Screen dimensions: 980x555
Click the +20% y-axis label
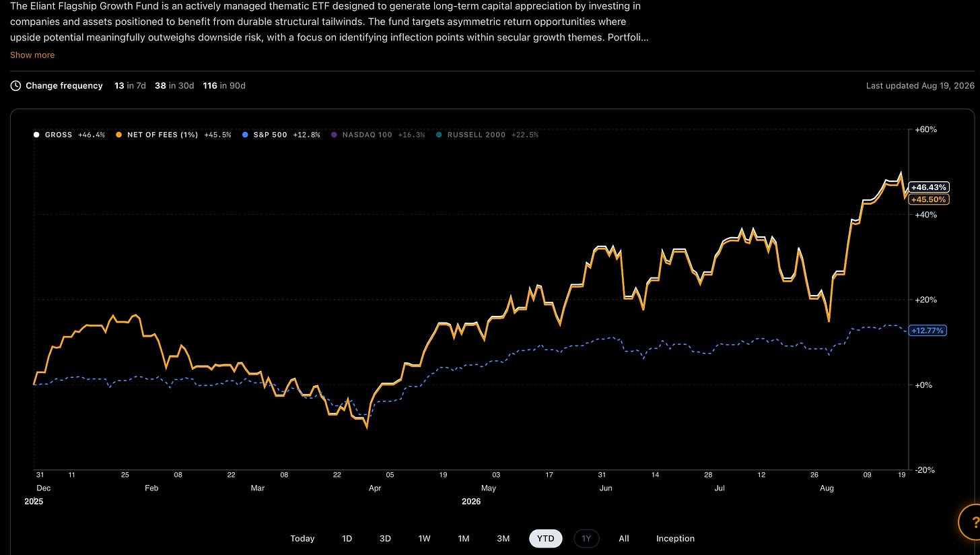(x=925, y=300)
